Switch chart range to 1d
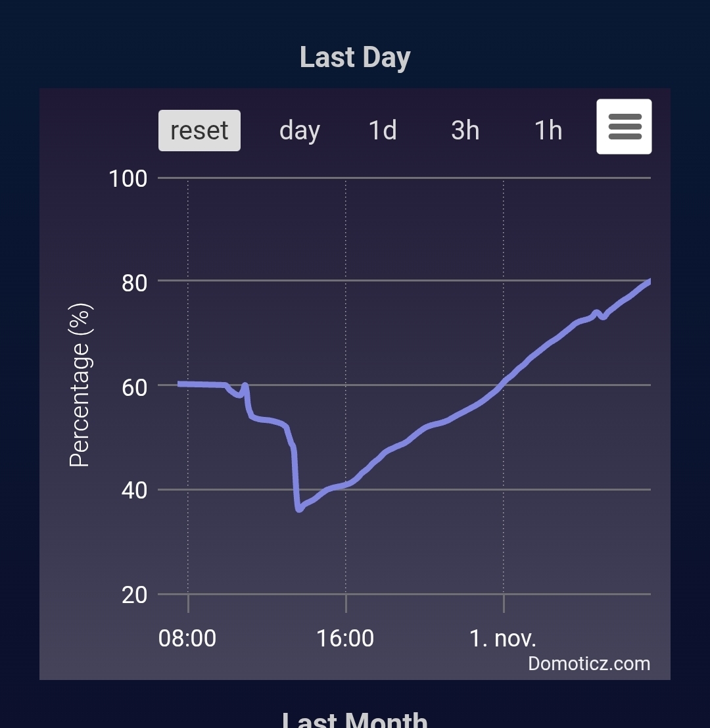 click(x=382, y=130)
